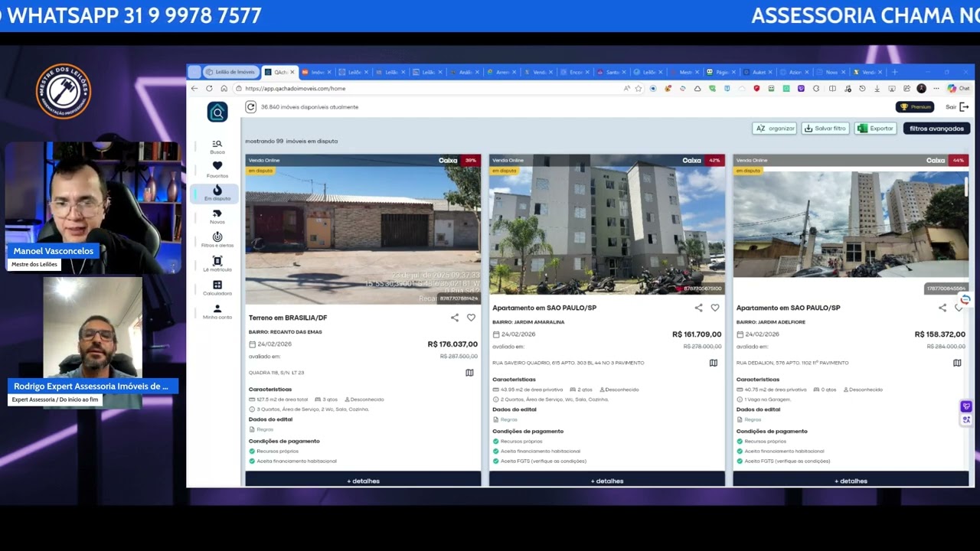
Task: Open Regras link on Brasília terreno card
Action: 265,429
